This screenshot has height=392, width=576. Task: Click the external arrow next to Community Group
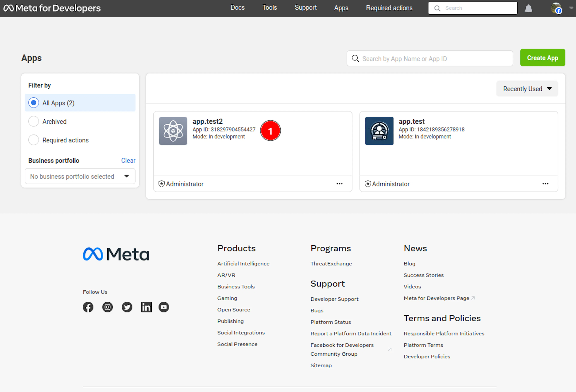tap(390, 349)
